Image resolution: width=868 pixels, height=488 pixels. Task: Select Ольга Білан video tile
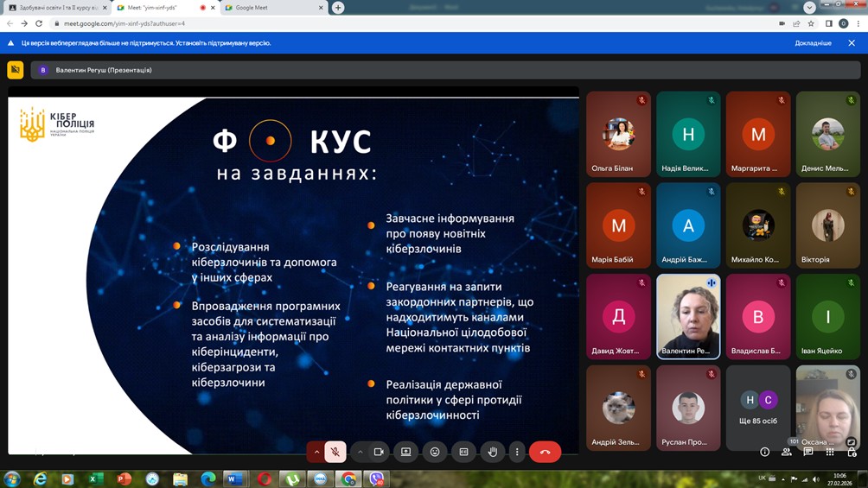618,135
